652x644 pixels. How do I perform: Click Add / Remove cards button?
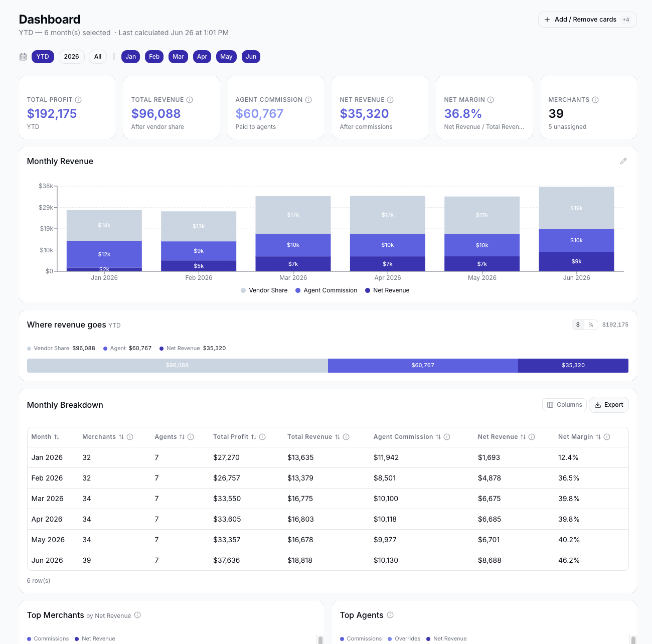click(587, 20)
